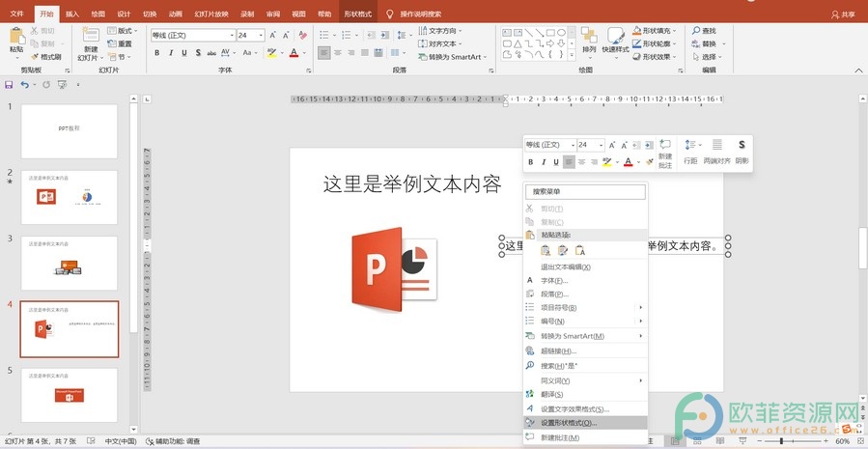
Task: Toggle Italic on floating mini toolbar
Action: (x=543, y=162)
